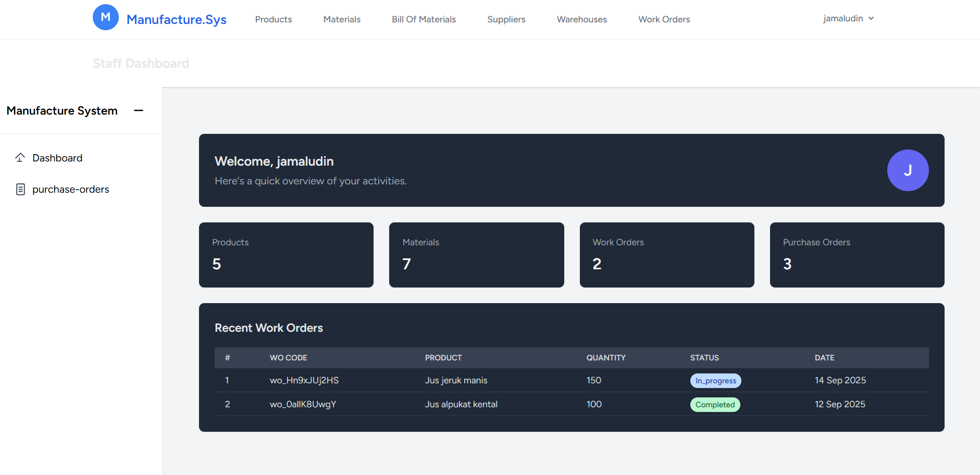Open the Warehouses navigation link
Image resolution: width=980 pixels, height=475 pixels.
click(581, 19)
